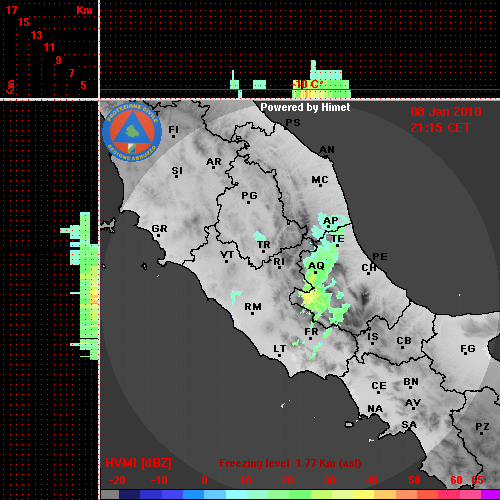Screen dimensions: 500x500
Task: Click the AN city label
Action: [x=327, y=150]
